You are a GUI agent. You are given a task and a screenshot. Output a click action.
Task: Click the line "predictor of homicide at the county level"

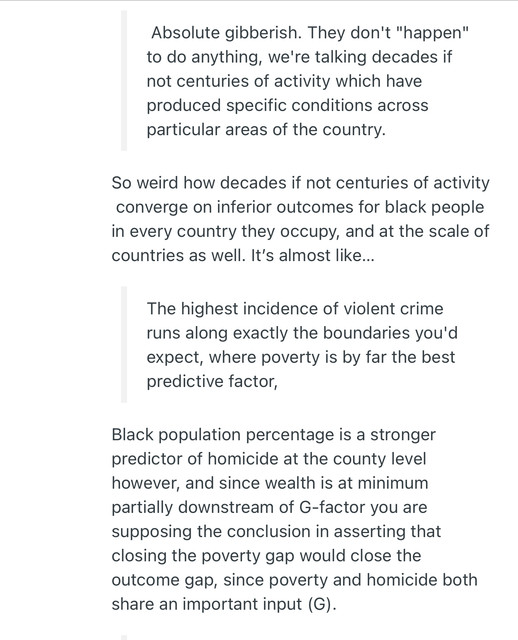(x=269, y=459)
